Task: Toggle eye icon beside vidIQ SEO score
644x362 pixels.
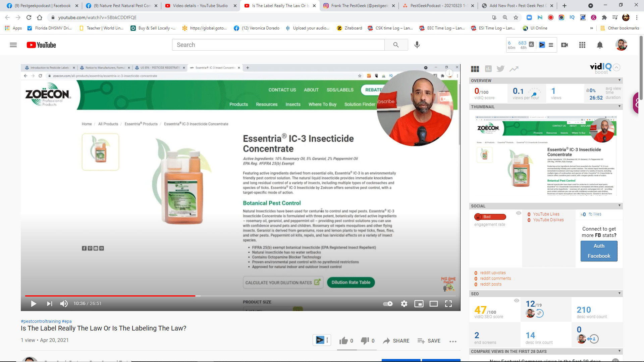Action: click(x=517, y=301)
